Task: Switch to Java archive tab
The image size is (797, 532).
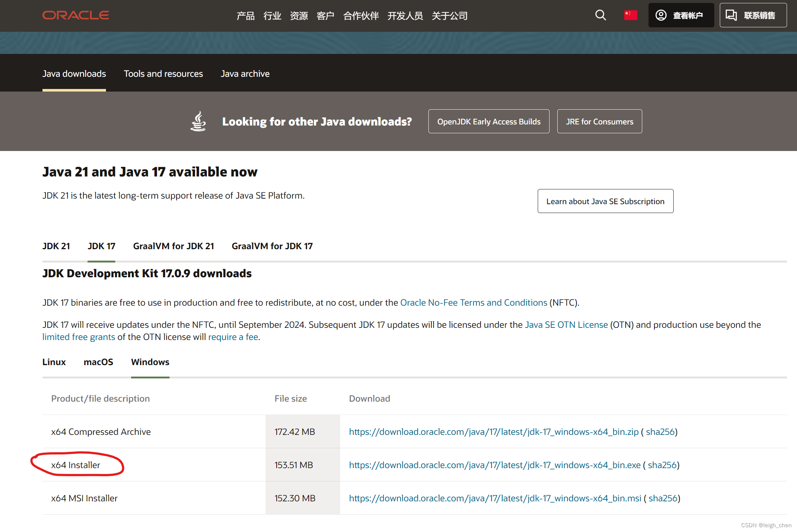Action: click(245, 73)
